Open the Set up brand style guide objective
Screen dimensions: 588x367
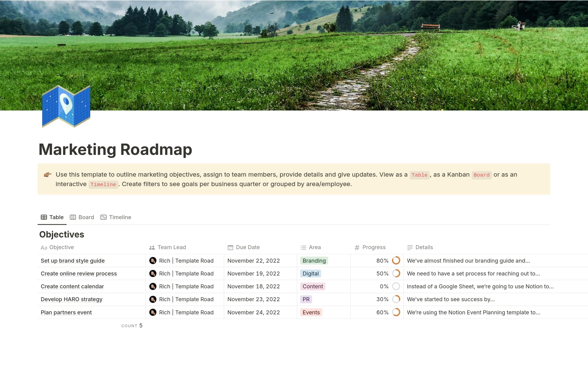pos(73,261)
